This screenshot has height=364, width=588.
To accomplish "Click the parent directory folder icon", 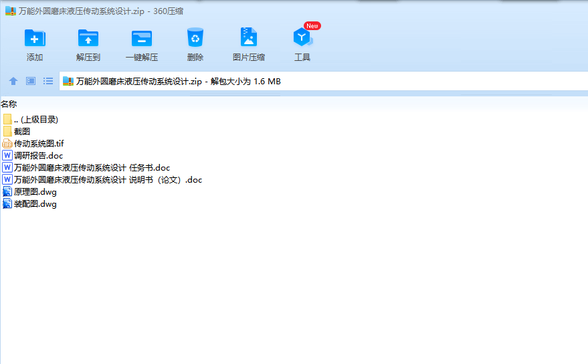I will [7, 119].
